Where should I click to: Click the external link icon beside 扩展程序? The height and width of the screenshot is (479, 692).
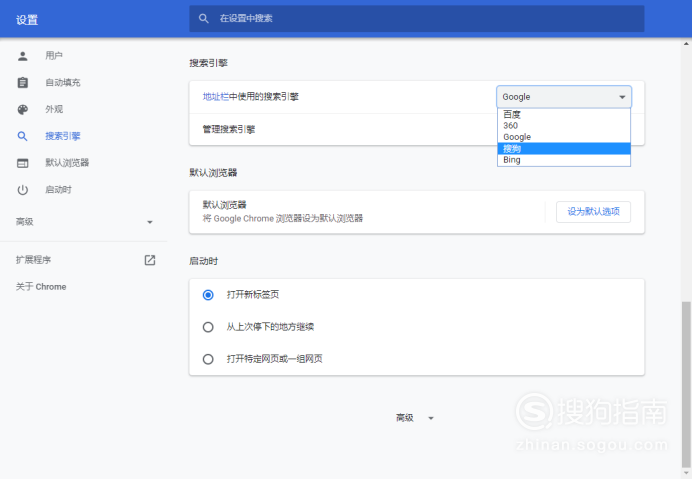coord(150,260)
